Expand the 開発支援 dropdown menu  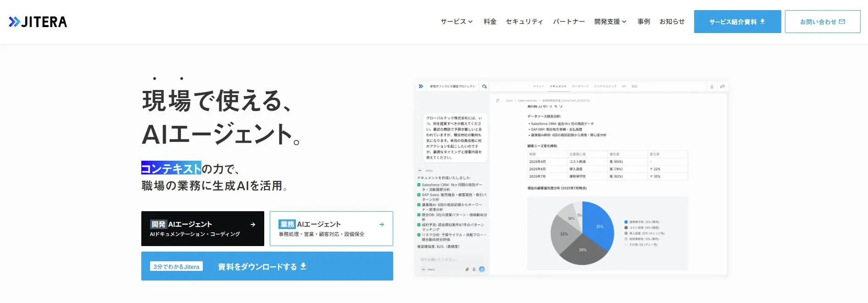[x=610, y=22]
